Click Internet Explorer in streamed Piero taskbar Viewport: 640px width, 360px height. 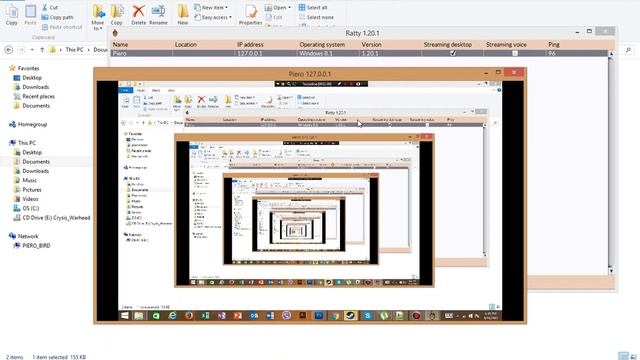click(172, 316)
